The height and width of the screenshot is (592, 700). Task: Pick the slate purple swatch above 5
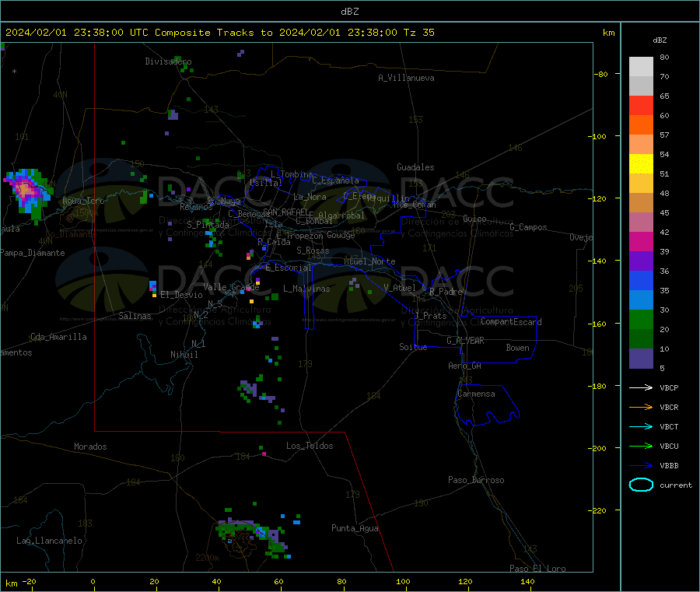pyautogui.click(x=641, y=359)
